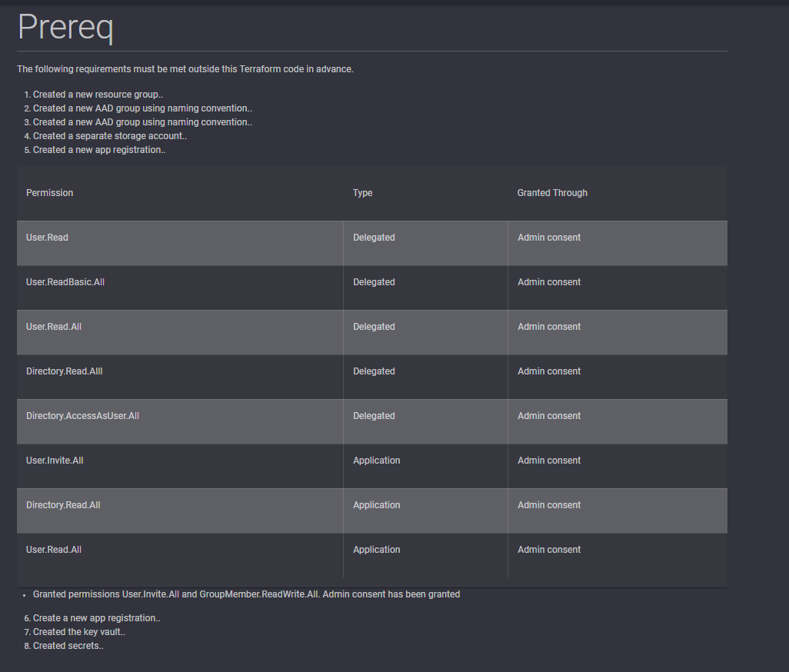Screen dimensions: 789x672
Task: Click the "Prereq" page heading
Action: tap(65, 27)
